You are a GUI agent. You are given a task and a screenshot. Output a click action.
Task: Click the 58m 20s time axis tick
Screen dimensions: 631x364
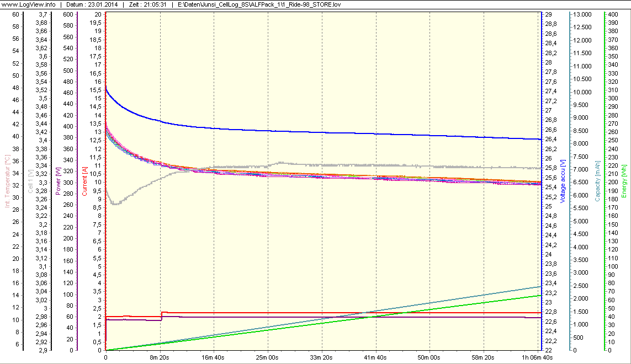tap(484, 358)
